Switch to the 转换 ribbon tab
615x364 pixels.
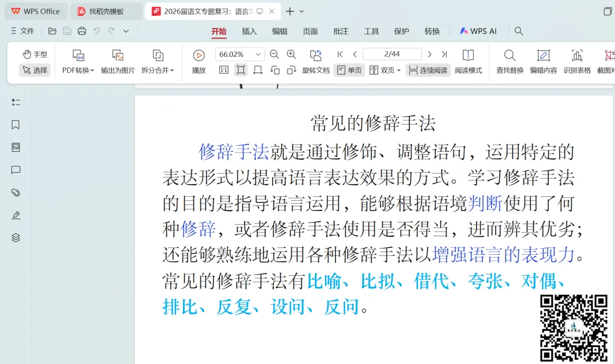click(432, 31)
